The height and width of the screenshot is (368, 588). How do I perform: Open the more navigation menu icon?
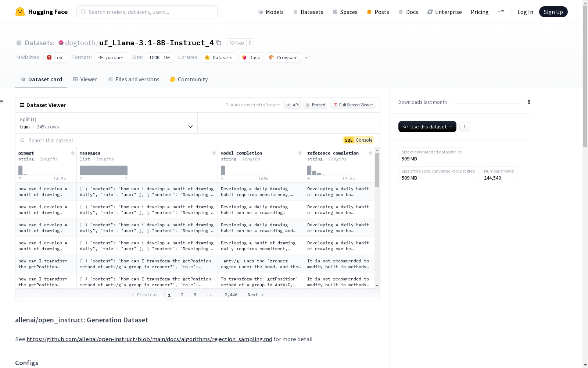(x=501, y=12)
